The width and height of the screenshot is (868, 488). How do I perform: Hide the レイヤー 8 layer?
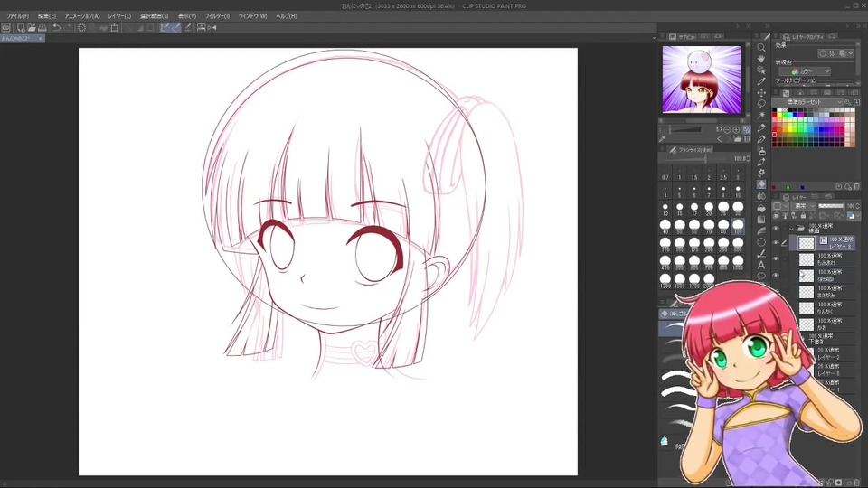coord(776,242)
